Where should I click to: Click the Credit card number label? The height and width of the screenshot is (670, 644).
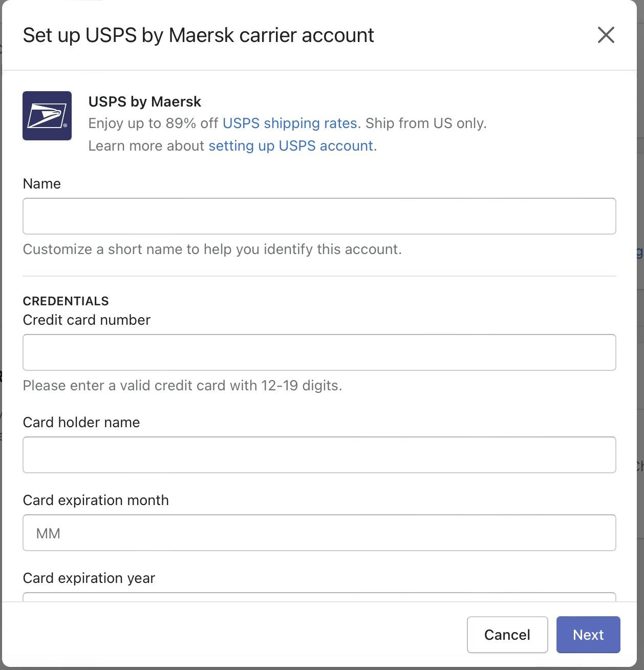(87, 320)
